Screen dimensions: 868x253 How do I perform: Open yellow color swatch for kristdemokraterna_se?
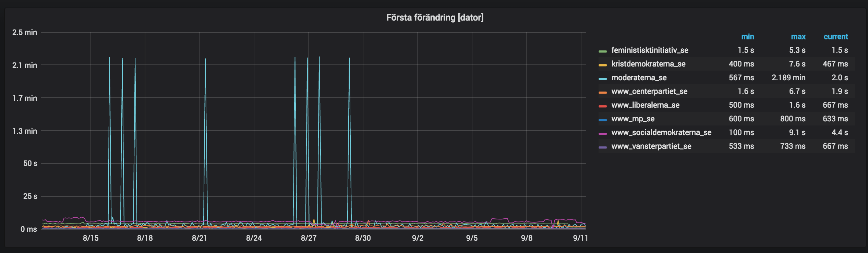(x=603, y=65)
